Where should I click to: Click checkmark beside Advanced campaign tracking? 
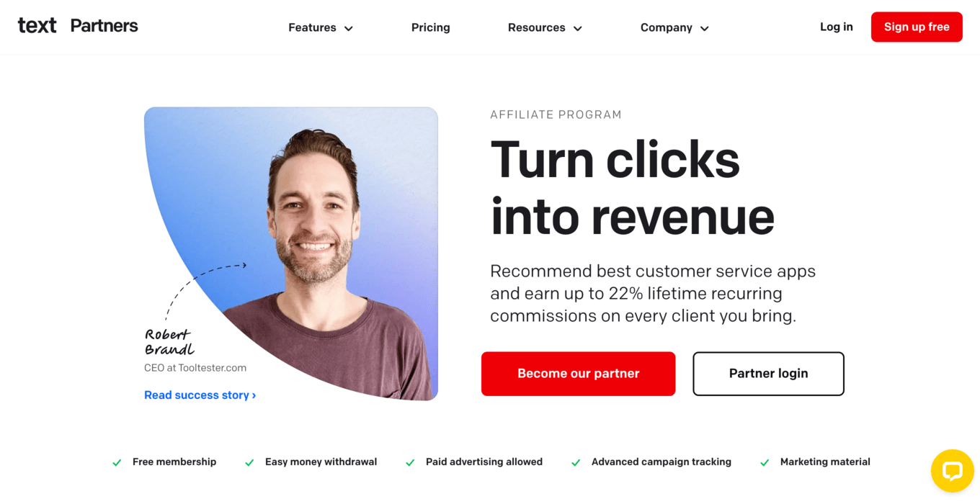coord(576,462)
